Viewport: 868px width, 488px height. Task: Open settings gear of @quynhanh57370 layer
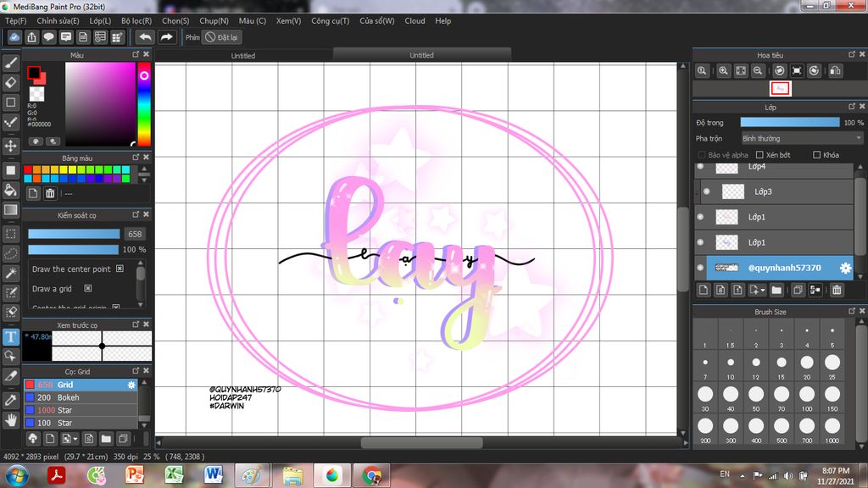(845, 268)
